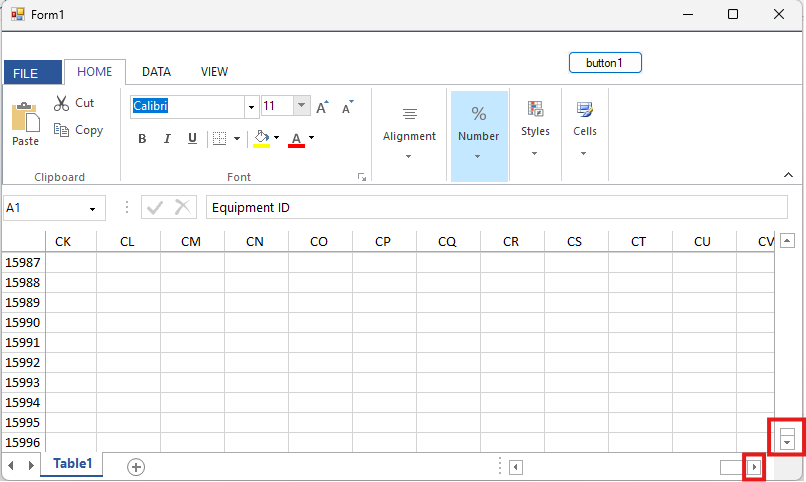Click the horizontal scrollbar thumb
Image resolution: width=806 pixels, height=482 pixels.
[734, 467]
